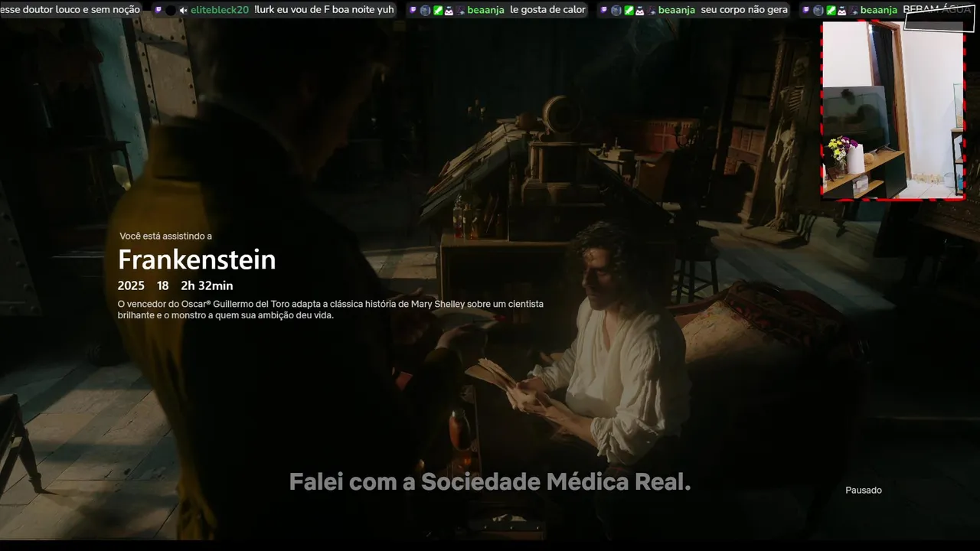Click the webcam overlay with red dashed border
Screen dimensions: 980x551
coord(893,110)
